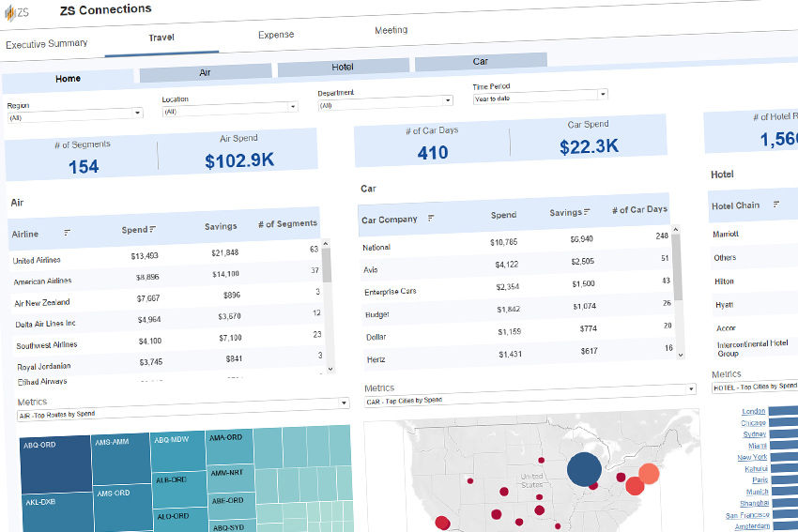This screenshot has width=798, height=532.
Task: Expand the Department filter dropdown
Action: 385,102
